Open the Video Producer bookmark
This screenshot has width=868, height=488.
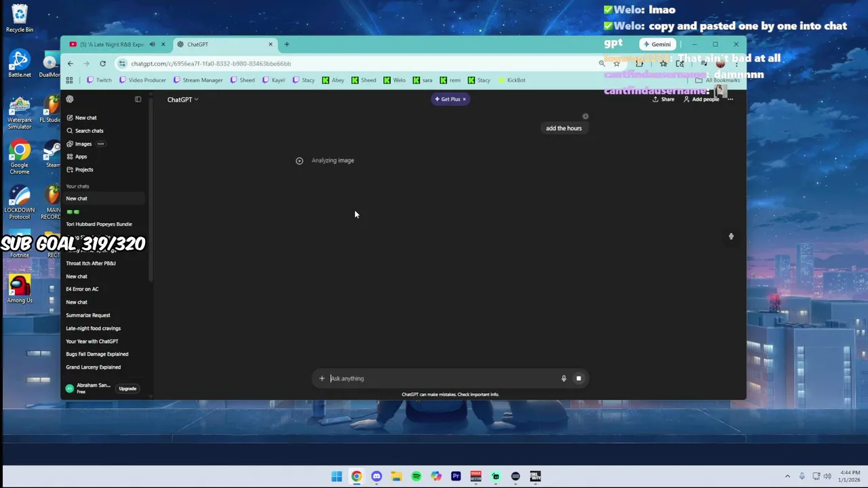pos(142,80)
